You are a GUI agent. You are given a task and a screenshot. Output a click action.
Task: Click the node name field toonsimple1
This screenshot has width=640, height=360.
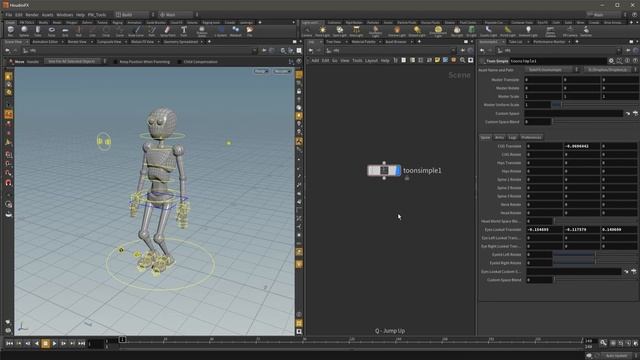pos(557,61)
